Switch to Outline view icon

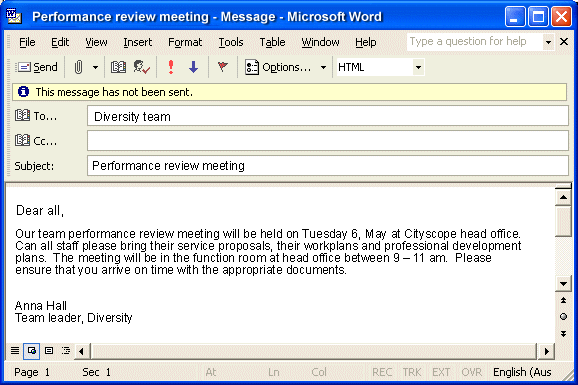pos(66,350)
